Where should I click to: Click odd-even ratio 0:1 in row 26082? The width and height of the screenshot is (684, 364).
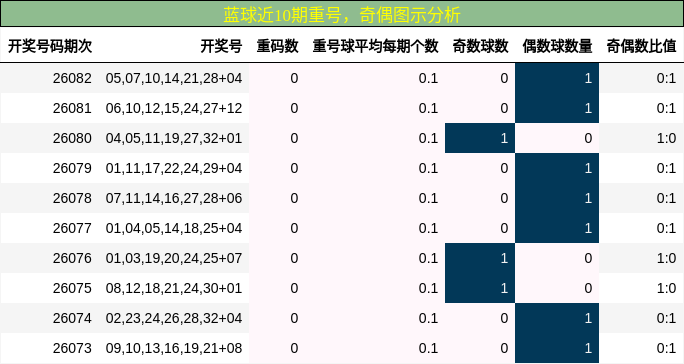click(666, 78)
